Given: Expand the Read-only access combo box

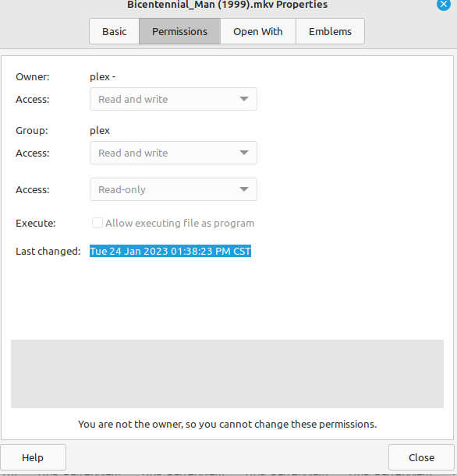Looking at the screenshot, I should [173, 189].
